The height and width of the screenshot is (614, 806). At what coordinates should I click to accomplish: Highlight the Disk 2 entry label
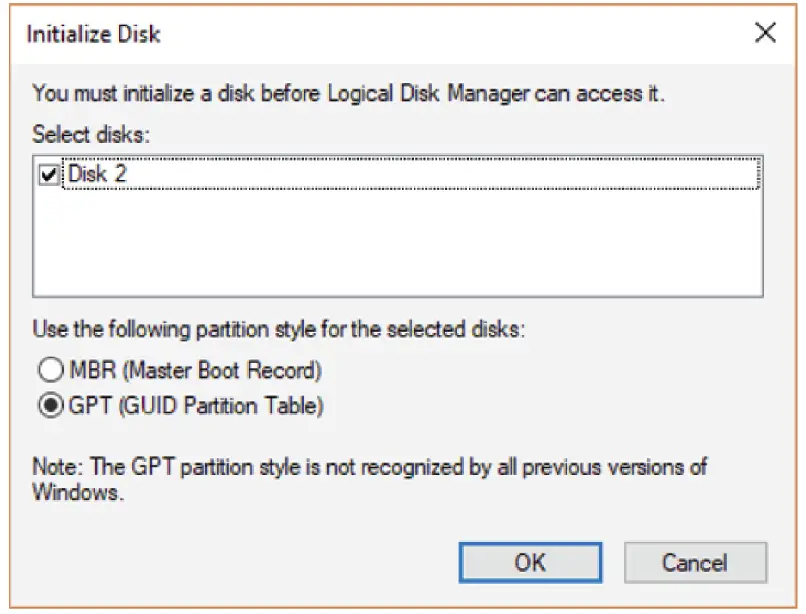[97, 174]
